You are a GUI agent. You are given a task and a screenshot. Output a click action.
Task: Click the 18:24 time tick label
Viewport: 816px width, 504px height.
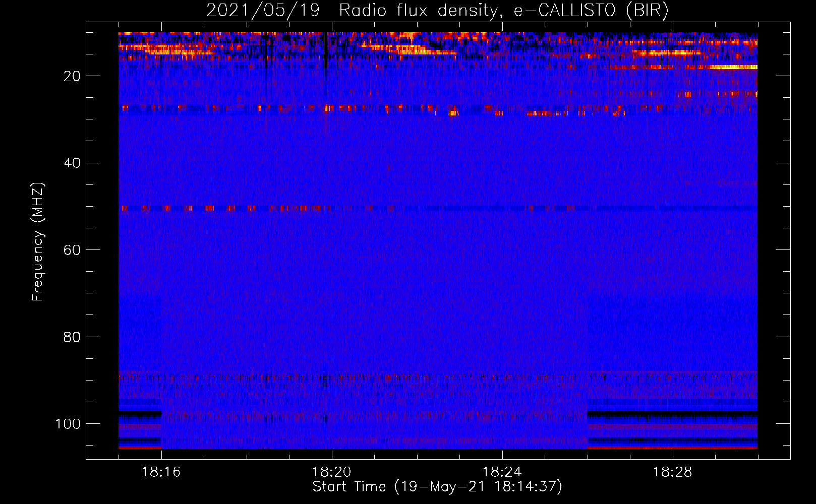(x=502, y=472)
